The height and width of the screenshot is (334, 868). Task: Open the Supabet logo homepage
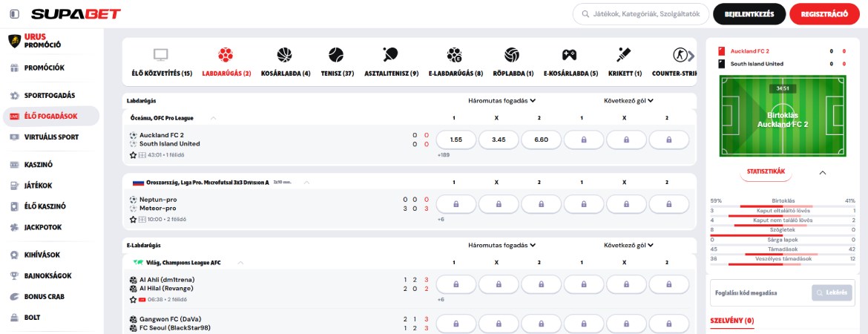click(76, 14)
